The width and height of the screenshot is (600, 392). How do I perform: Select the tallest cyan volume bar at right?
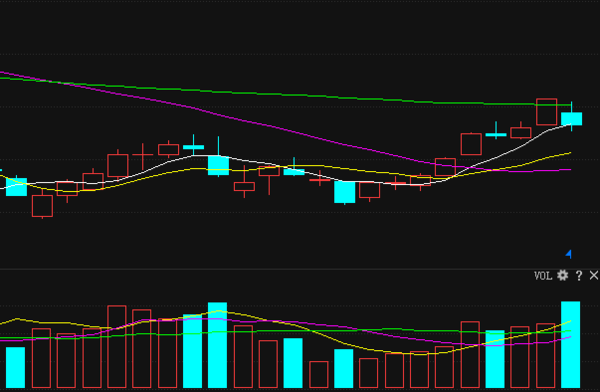[571, 345]
